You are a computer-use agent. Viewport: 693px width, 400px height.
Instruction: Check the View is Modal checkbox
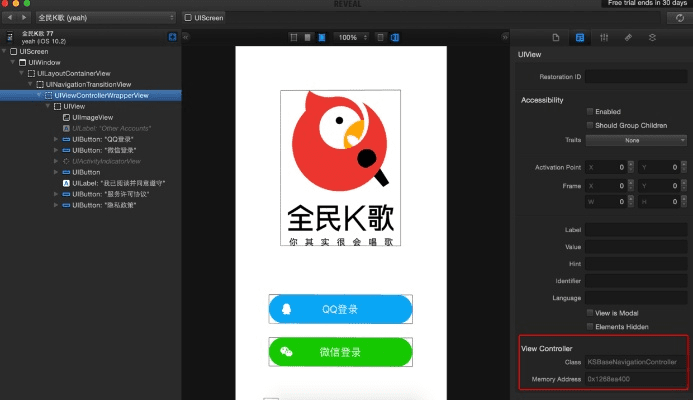[590, 313]
